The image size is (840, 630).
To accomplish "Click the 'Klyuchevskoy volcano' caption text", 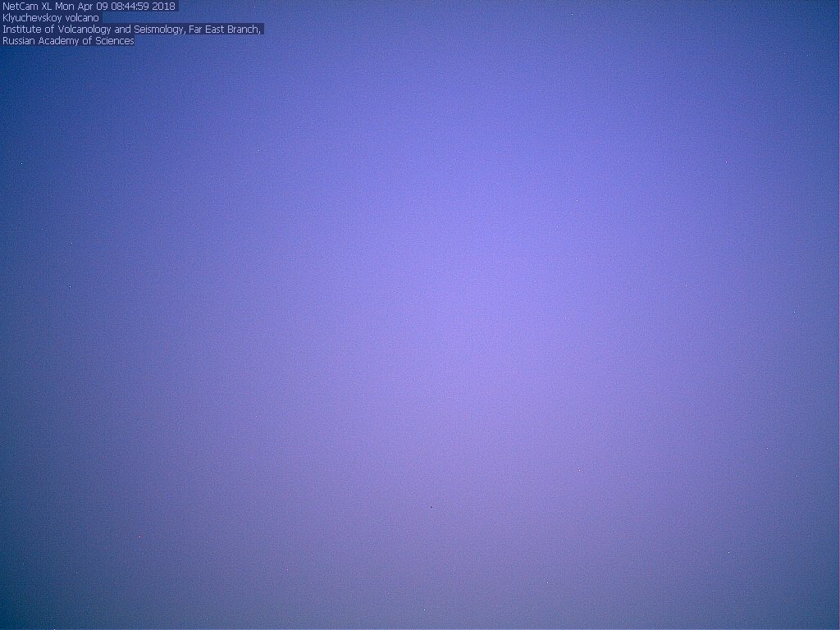I will 51,18.
